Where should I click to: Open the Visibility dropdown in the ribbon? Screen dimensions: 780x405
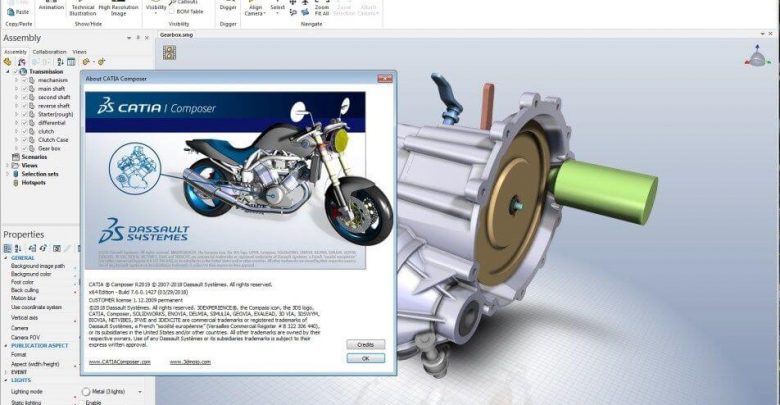pyautogui.click(x=156, y=8)
